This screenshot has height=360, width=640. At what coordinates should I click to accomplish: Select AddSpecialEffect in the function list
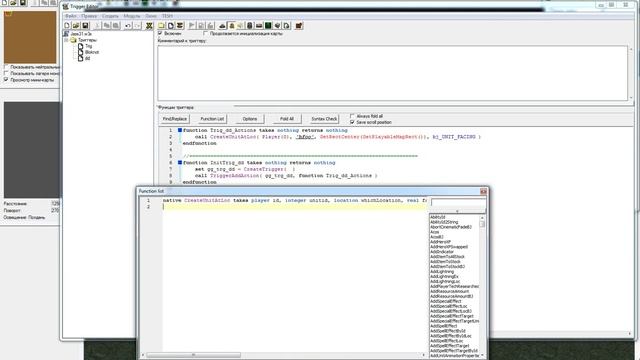coord(446,301)
